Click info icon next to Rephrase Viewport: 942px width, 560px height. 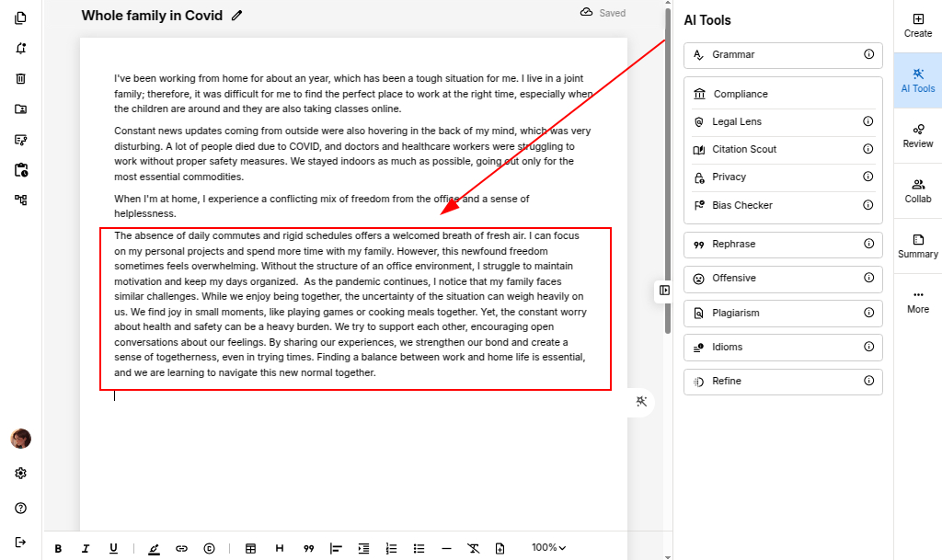tap(868, 244)
